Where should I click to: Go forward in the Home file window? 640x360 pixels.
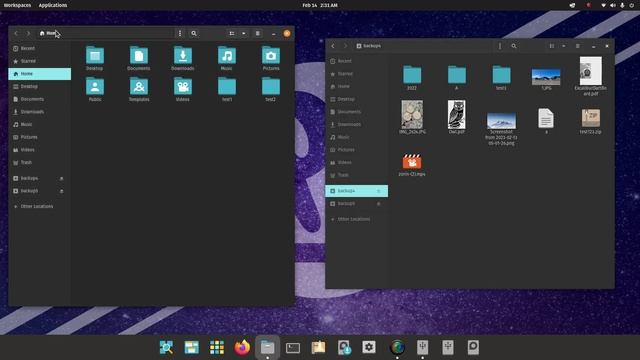(x=28, y=33)
